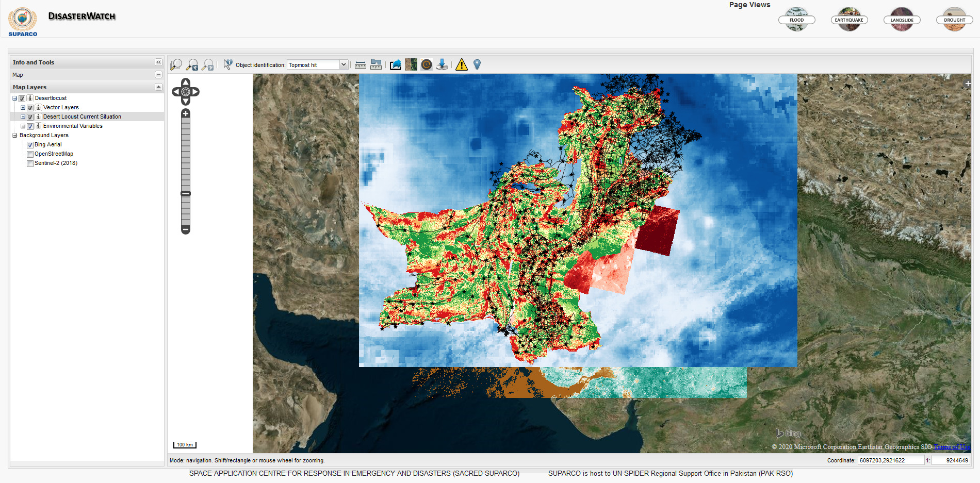Viewport: 980px width, 483px height.
Task: Click the download arrow toolbar icon
Action: [442, 64]
